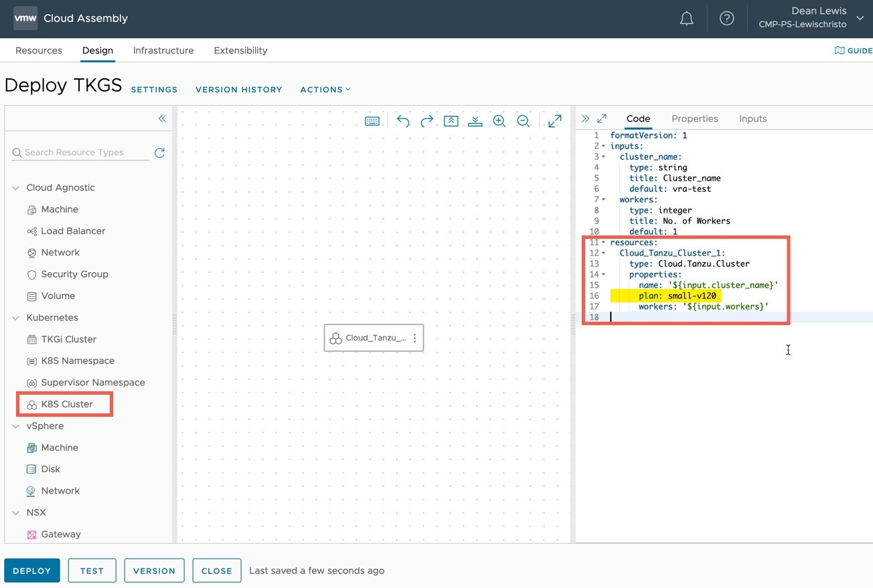Viewport: 873px width, 588px height.
Task: Select the Load Balancer icon
Action: 31,231
